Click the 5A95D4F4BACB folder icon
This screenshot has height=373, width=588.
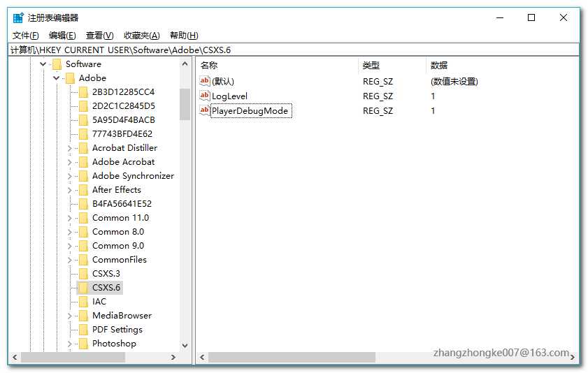coord(83,120)
